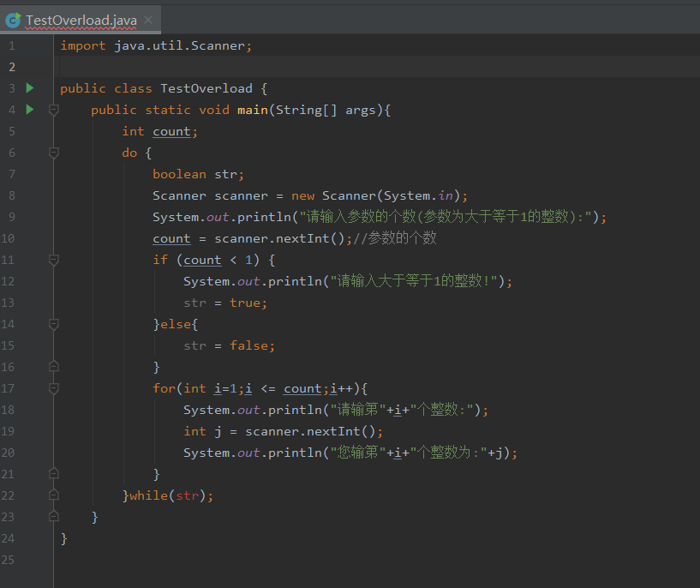Viewport: 700px width, 588px height.
Task: Click the '您输第' println on line 20
Action: click(350, 453)
